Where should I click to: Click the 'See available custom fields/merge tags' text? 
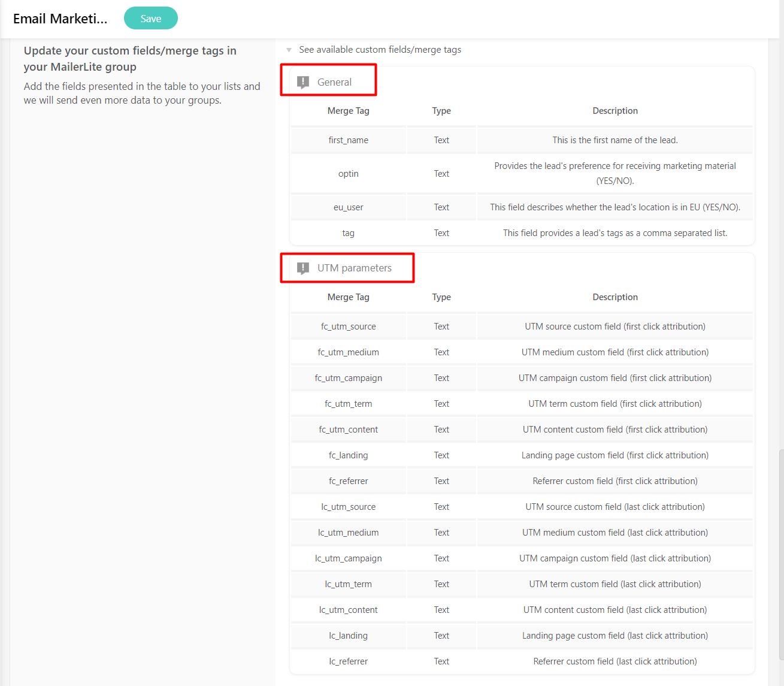pyautogui.click(x=380, y=50)
